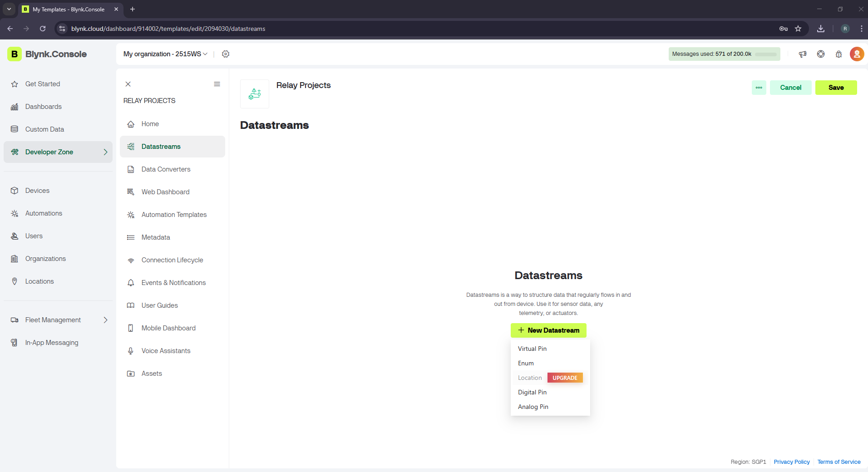Expand the organization selector dropdown
The image size is (868, 472).
point(165,54)
